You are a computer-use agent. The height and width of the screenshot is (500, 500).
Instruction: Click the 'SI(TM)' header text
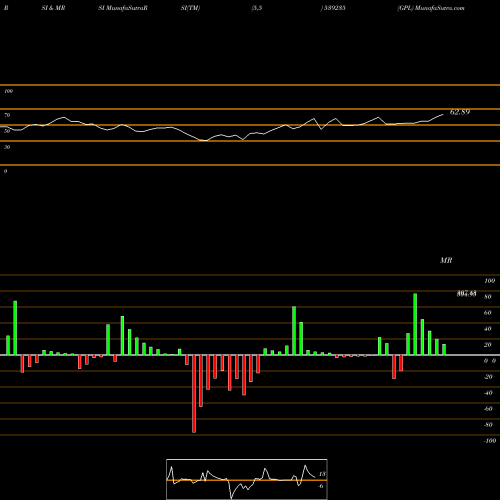[190, 8]
